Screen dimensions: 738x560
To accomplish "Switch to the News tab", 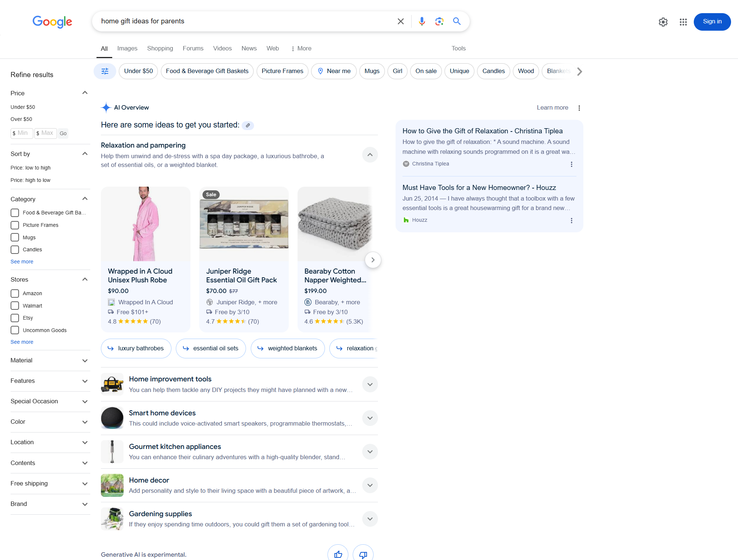I will point(249,48).
